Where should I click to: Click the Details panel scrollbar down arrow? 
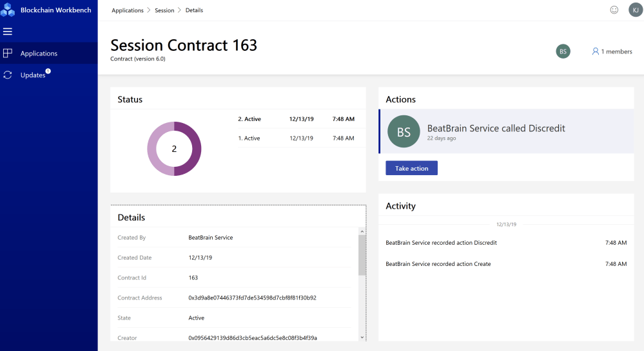[362, 337]
